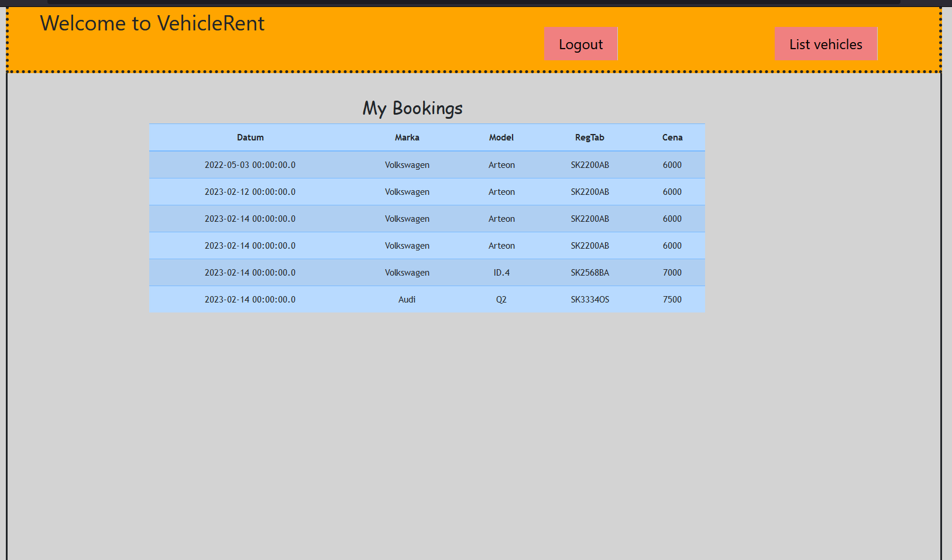Image resolution: width=952 pixels, height=560 pixels.
Task: Select the Marka column header
Action: point(407,138)
